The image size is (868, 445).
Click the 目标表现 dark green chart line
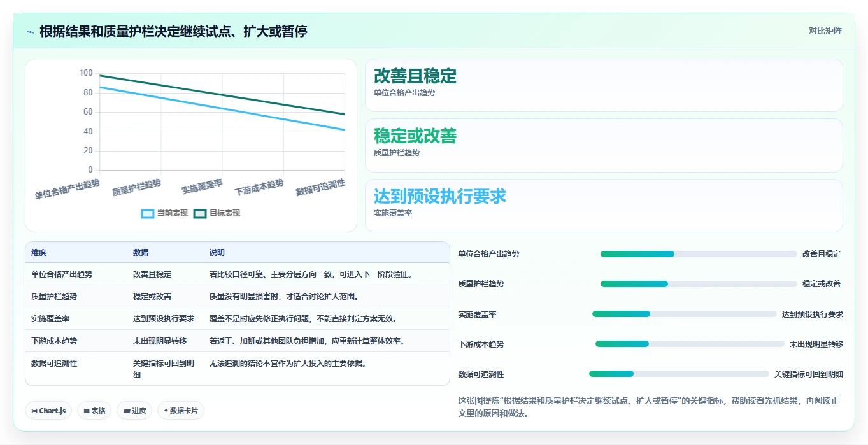222,95
